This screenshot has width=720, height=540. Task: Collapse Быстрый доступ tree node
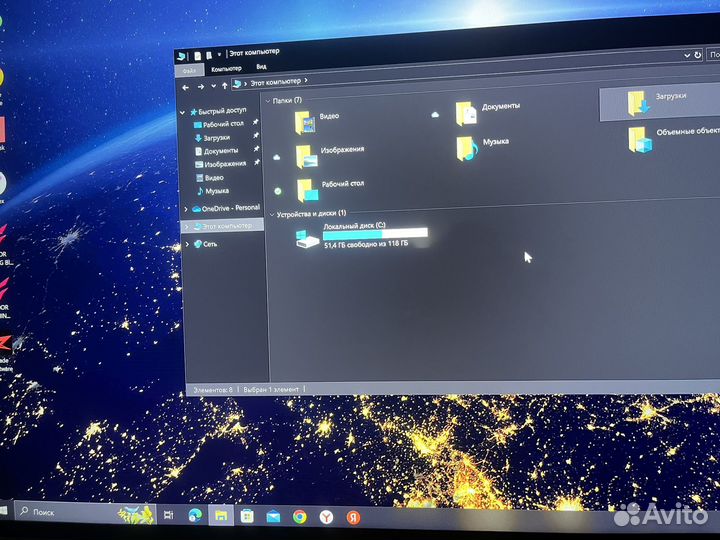click(182, 111)
